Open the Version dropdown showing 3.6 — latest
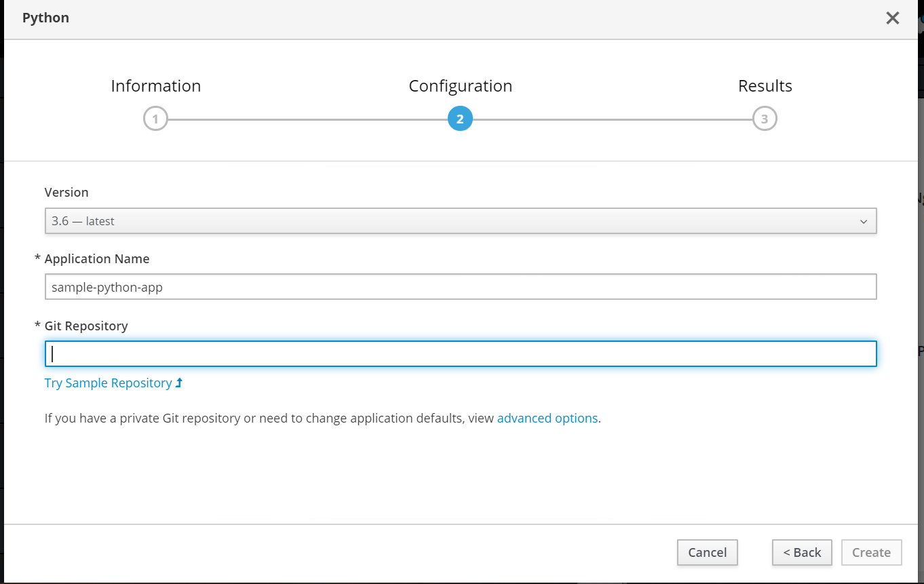 [460, 220]
